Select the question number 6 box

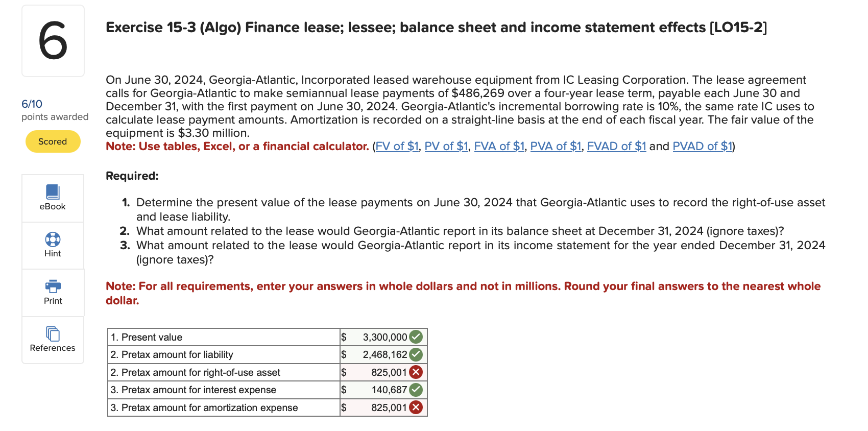tap(53, 41)
